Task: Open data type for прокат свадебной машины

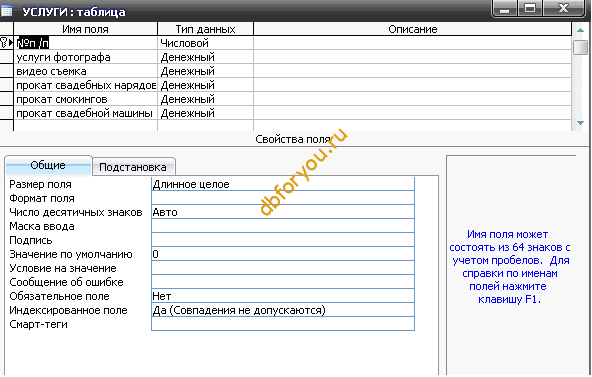Action: click(205, 113)
